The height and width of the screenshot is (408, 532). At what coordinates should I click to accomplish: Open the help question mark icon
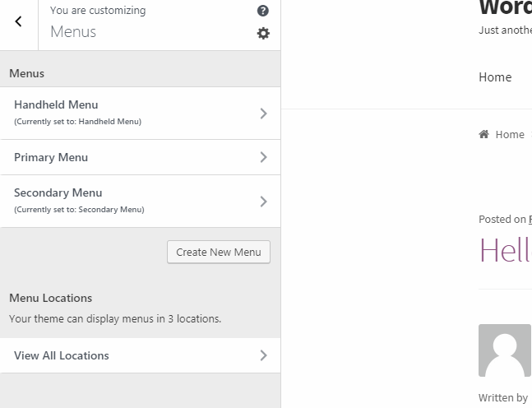click(x=263, y=11)
